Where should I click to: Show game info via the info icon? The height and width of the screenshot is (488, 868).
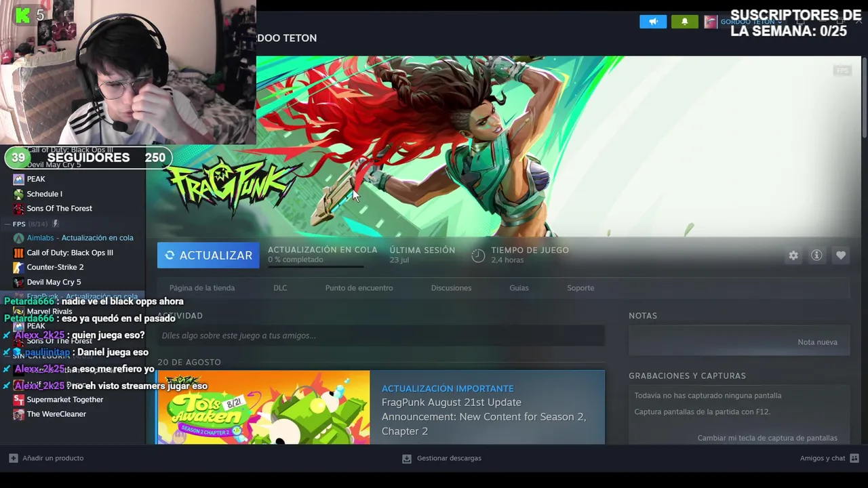816,256
